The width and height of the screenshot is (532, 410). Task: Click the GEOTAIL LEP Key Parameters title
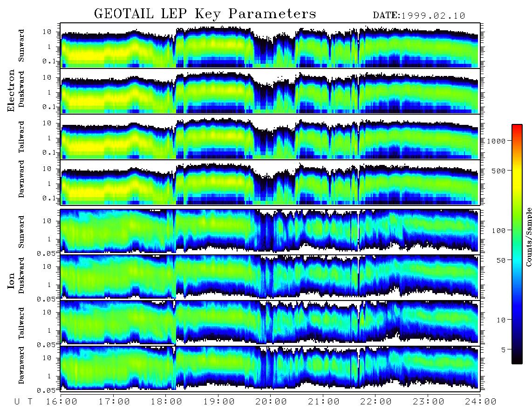(x=205, y=14)
